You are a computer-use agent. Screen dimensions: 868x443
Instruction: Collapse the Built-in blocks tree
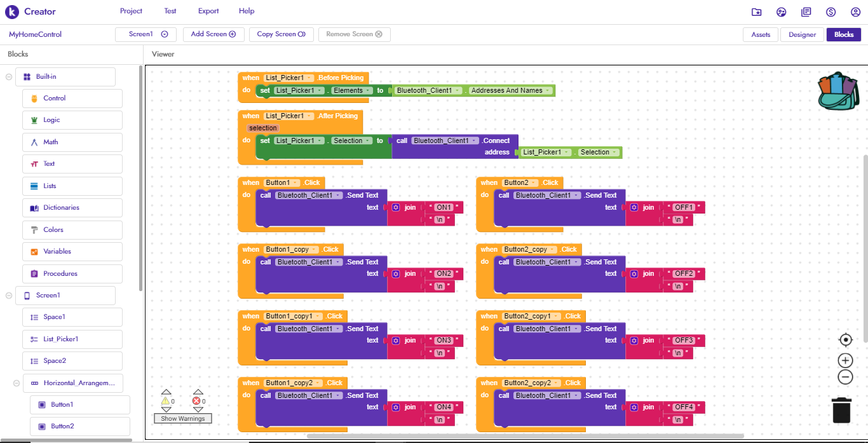[x=9, y=77]
